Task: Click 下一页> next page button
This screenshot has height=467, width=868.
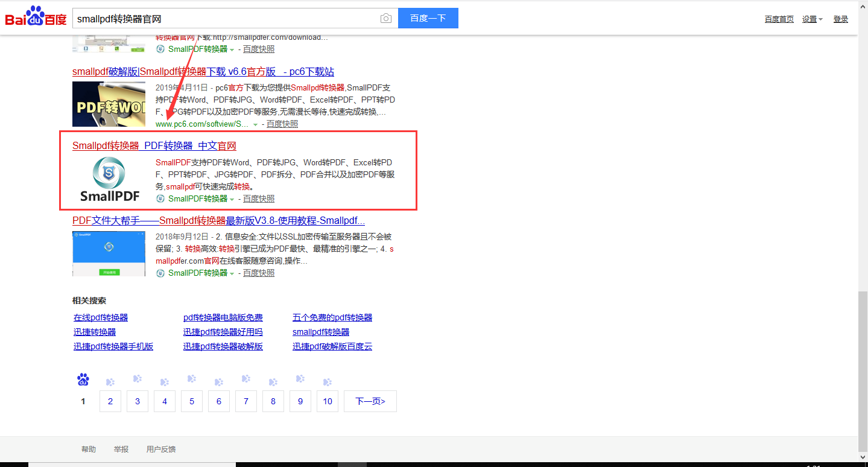Action: [370, 401]
